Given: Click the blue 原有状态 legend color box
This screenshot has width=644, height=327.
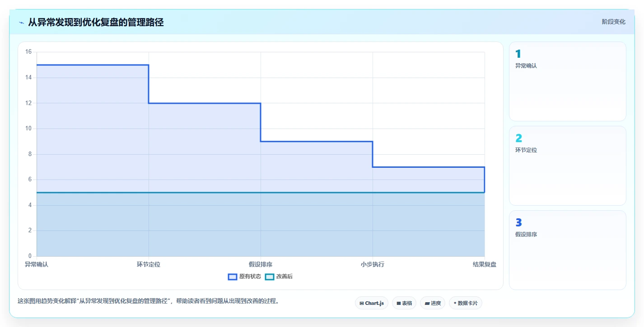Looking at the screenshot, I should (233, 276).
